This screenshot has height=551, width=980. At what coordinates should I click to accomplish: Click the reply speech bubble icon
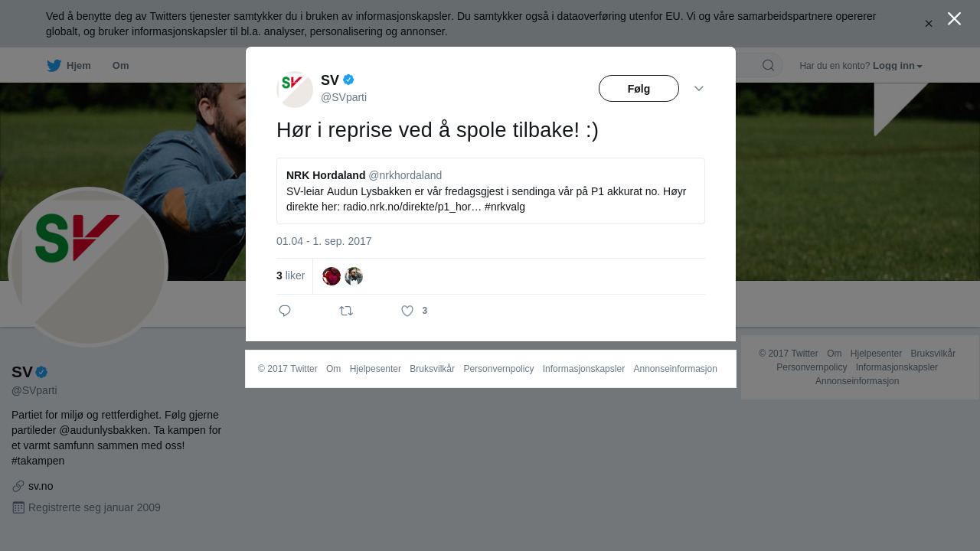click(285, 311)
